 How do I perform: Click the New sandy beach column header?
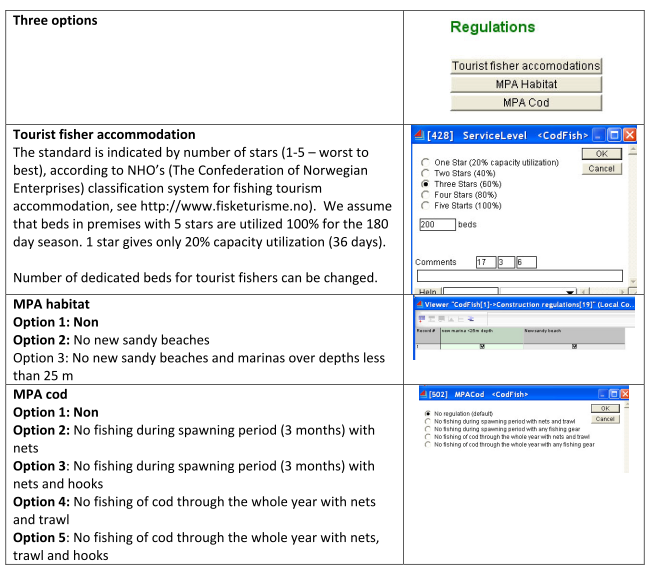click(x=574, y=335)
